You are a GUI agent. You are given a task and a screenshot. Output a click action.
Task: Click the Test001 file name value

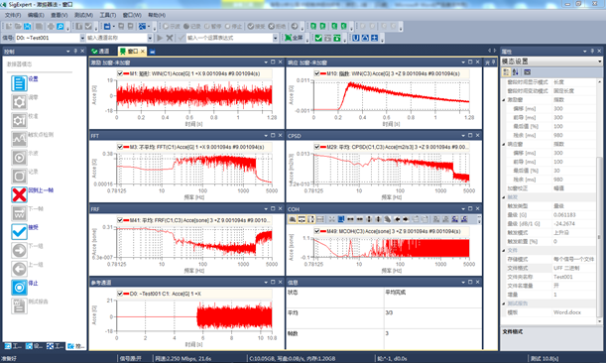pyautogui.click(x=563, y=277)
